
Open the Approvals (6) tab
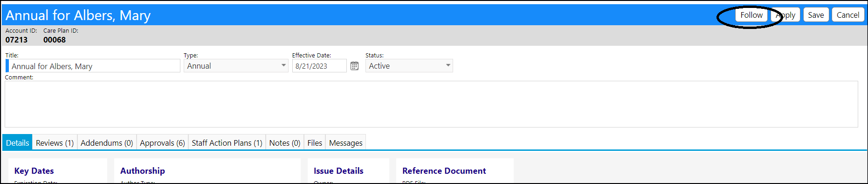(162, 143)
